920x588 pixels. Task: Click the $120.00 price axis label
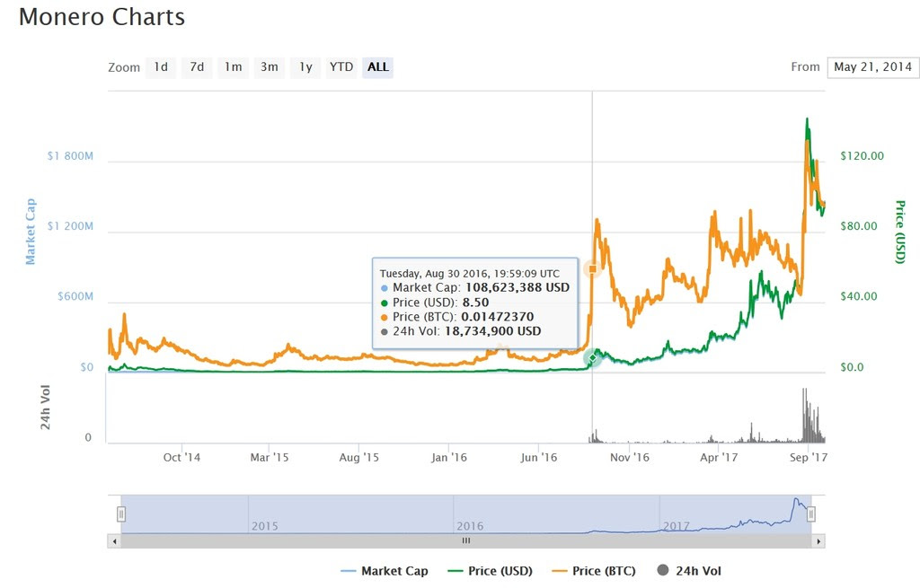coord(862,156)
